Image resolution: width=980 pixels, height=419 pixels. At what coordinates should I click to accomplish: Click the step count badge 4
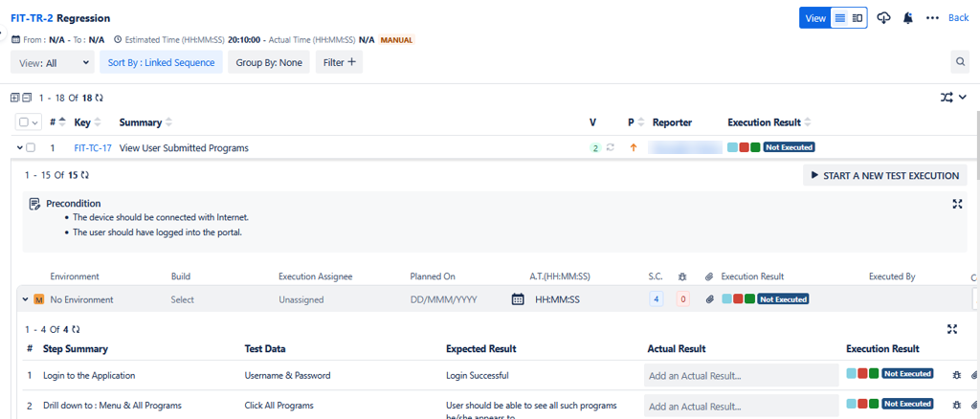click(x=656, y=299)
